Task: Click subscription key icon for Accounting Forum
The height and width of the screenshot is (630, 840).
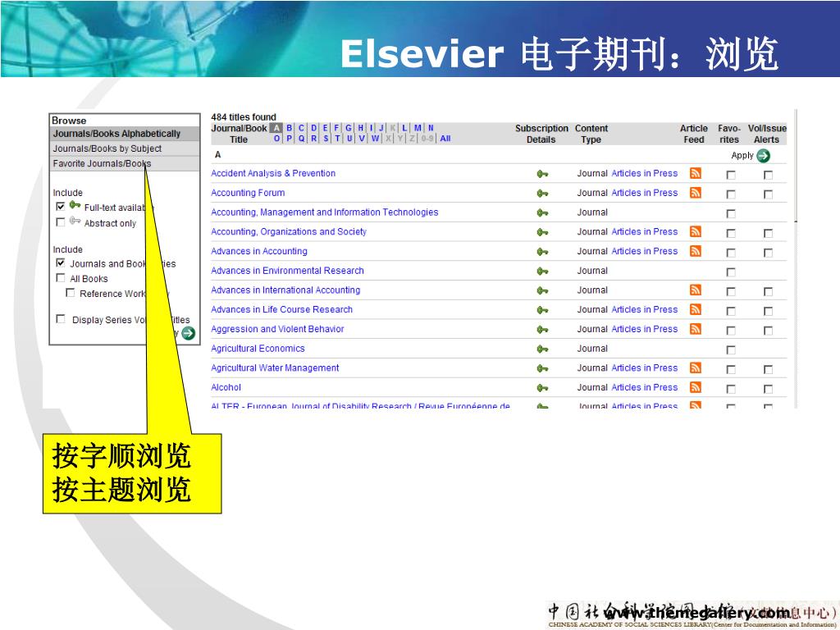Action: click(542, 194)
